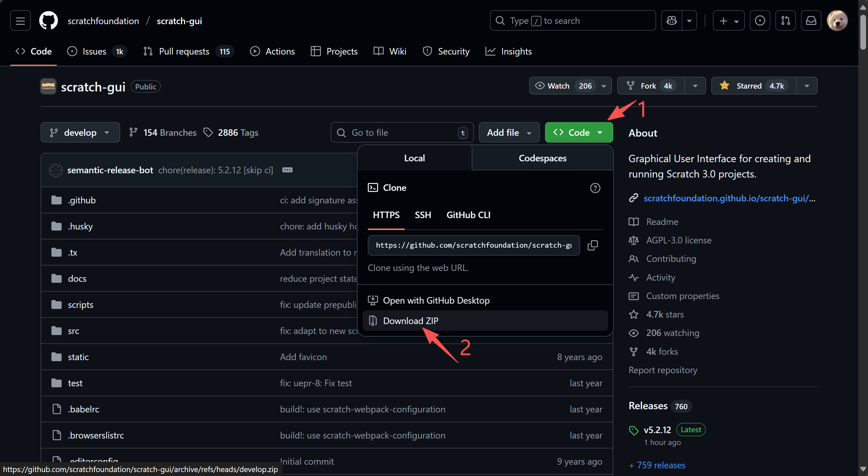
Task: Open the Fork options dropdown arrow
Action: pyautogui.click(x=695, y=86)
